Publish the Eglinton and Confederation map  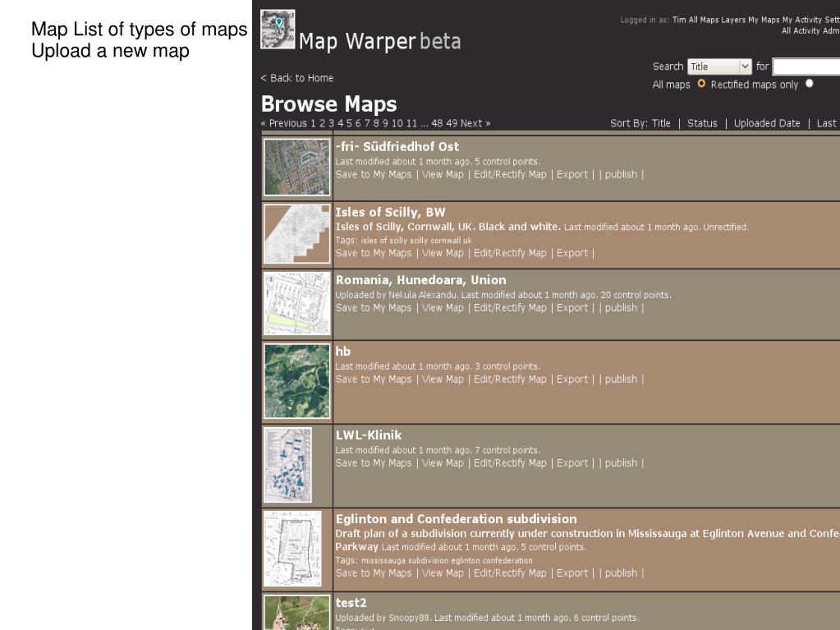(x=621, y=573)
